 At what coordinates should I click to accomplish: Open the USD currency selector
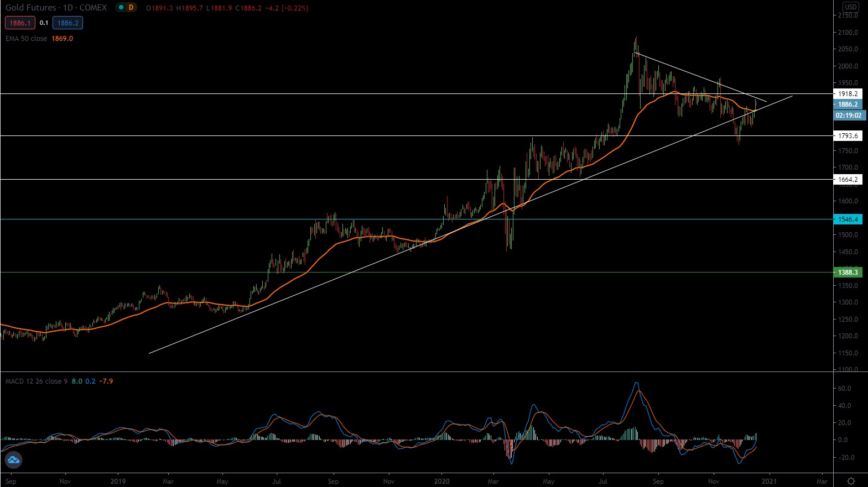pos(850,7)
